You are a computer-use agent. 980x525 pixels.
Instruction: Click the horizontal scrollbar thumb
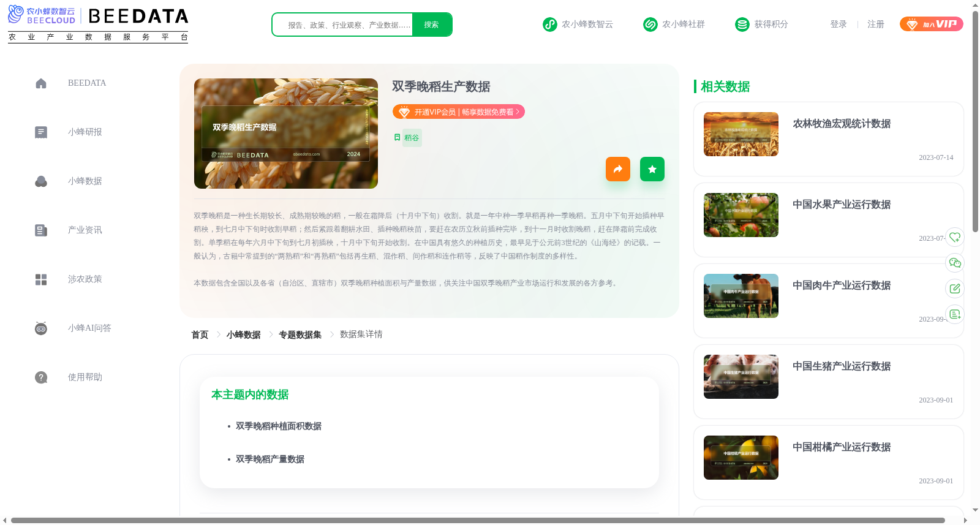(478, 521)
